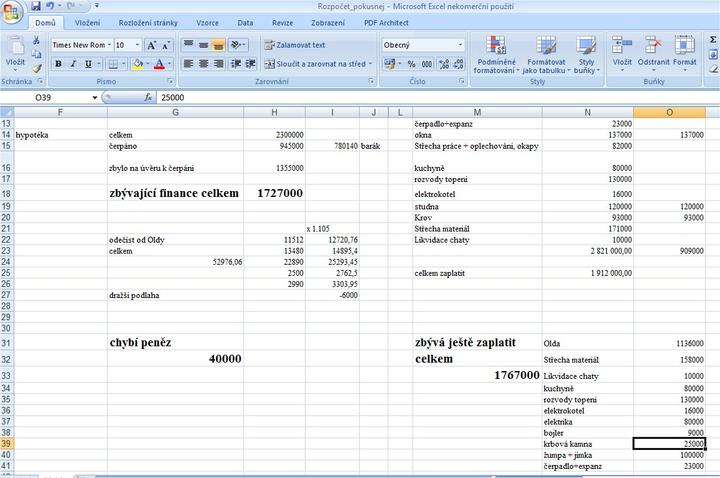
Task: Click the Cut scissors icon
Action: 37,41
